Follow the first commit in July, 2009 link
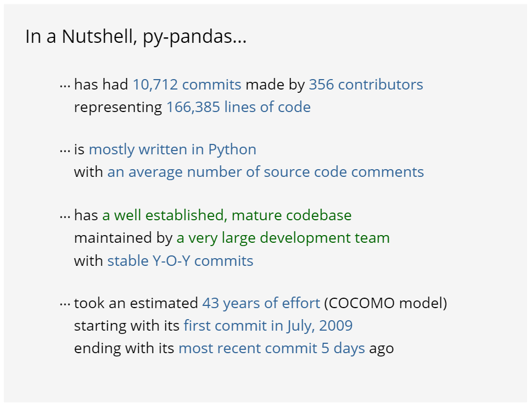The height and width of the screenshot is (407, 532). [x=268, y=326]
